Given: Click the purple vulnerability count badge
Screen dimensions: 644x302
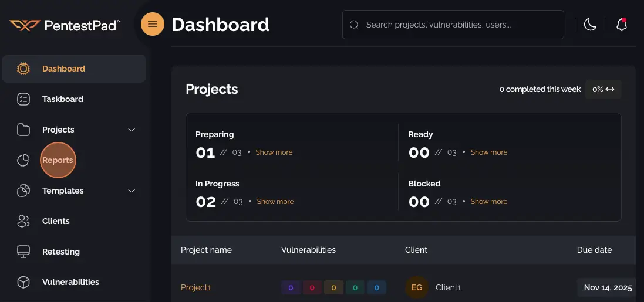Looking at the screenshot, I should click(291, 288).
